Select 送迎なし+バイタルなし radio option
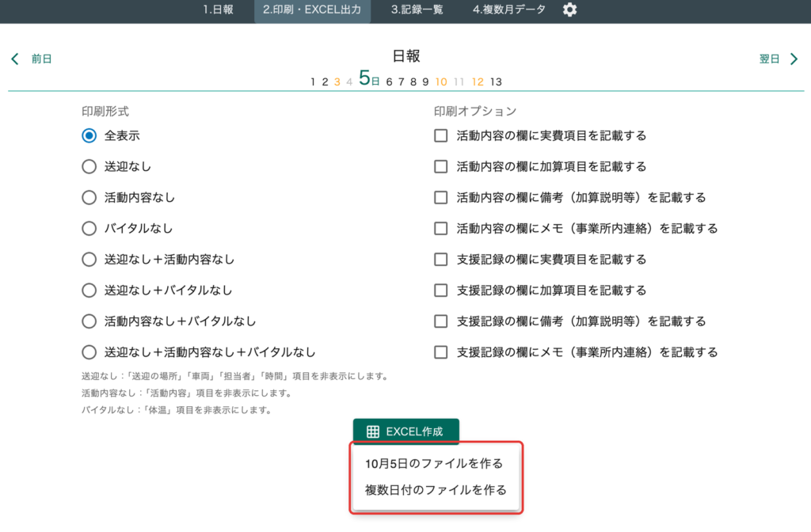The width and height of the screenshot is (811, 532). coord(89,291)
